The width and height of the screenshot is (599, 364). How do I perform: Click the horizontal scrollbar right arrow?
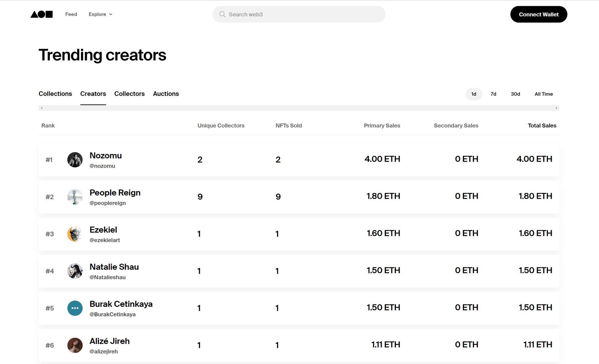[556, 108]
